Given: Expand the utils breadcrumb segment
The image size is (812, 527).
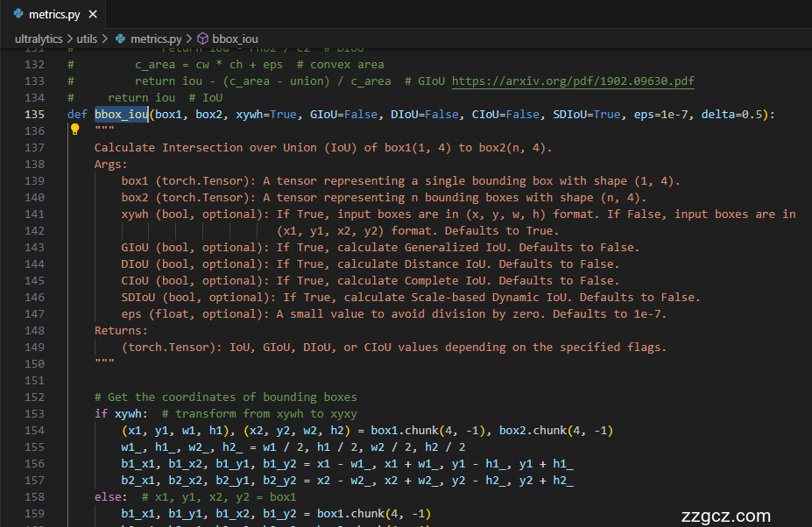Looking at the screenshot, I should tap(87, 39).
